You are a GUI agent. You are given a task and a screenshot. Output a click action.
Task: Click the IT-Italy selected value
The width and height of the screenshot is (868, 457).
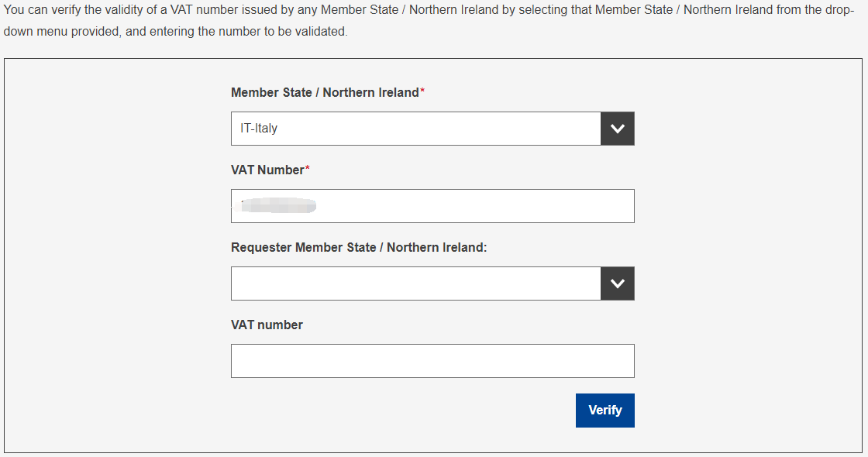[x=259, y=129]
